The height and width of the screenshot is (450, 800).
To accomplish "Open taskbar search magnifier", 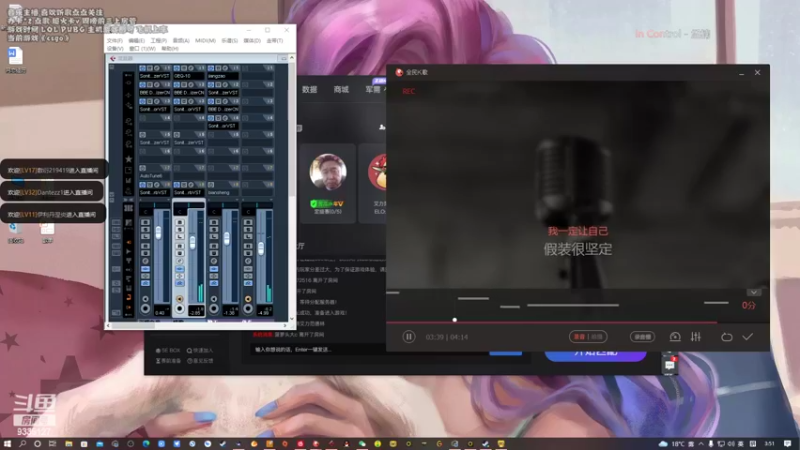I will coord(22,444).
